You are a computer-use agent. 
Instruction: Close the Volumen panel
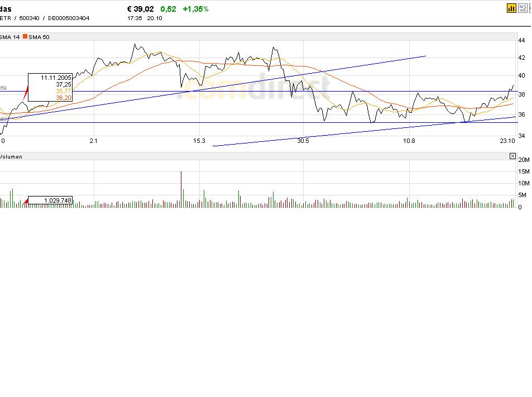tap(512, 156)
